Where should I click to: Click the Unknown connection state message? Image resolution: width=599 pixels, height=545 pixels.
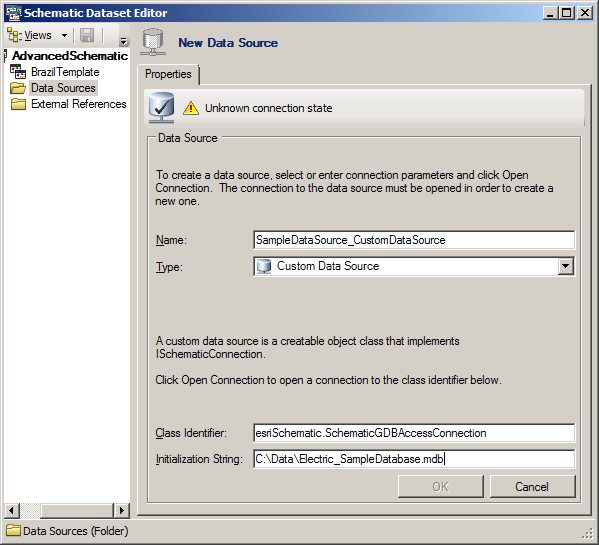tap(269, 108)
